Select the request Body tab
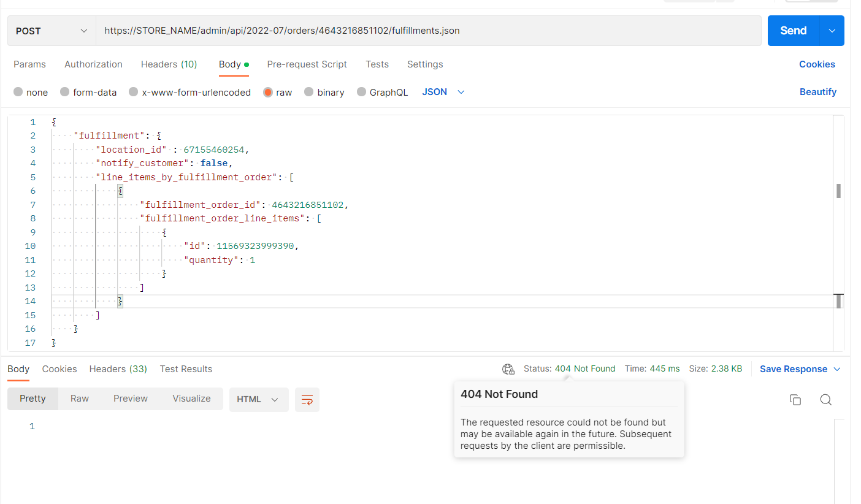 click(234, 64)
